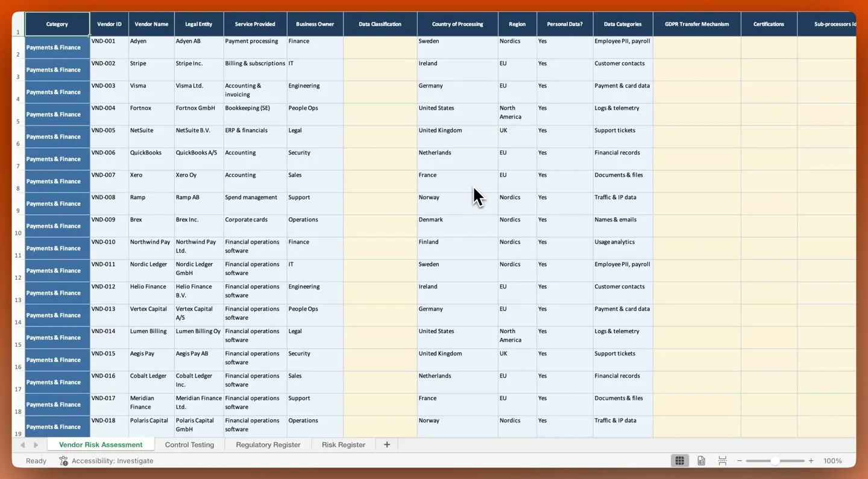
Task: Select the Polaris Capital GmbH cell
Action: click(x=199, y=427)
